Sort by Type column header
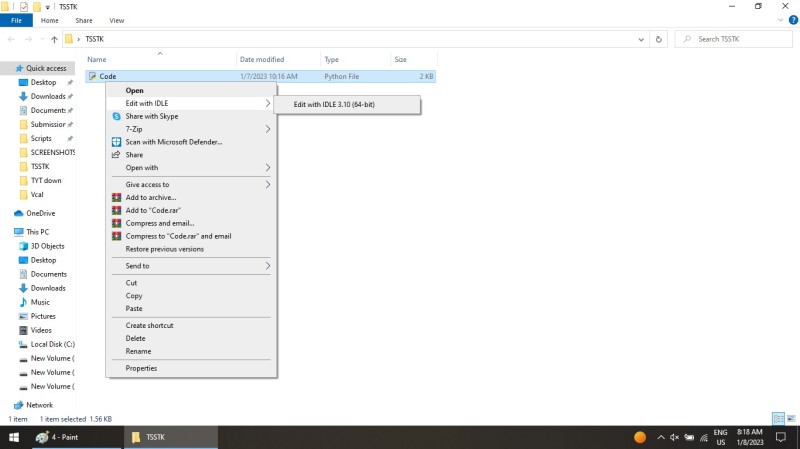The height and width of the screenshot is (449, 800). point(355,60)
